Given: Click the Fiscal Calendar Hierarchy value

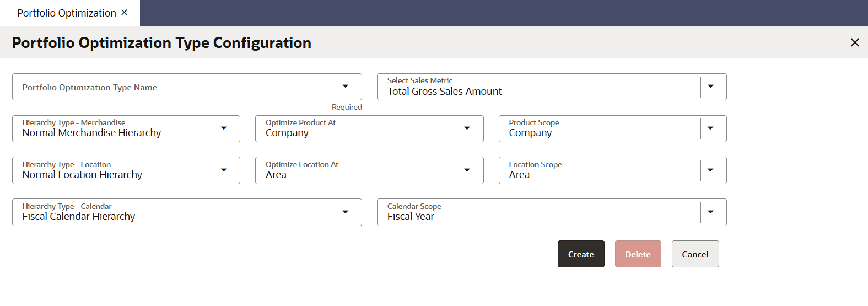Looking at the screenshot, I should [x=79, y=217].
